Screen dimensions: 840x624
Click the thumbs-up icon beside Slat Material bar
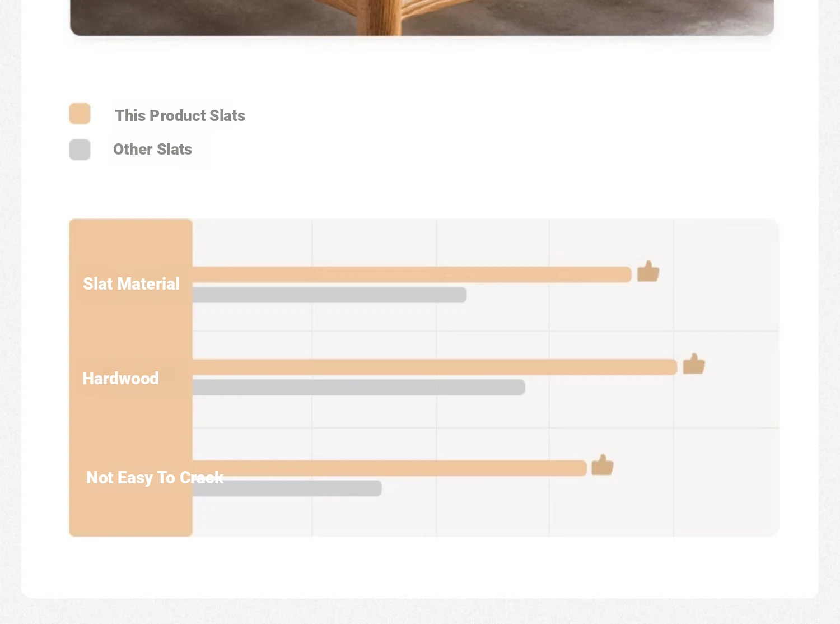coord(648,272)
